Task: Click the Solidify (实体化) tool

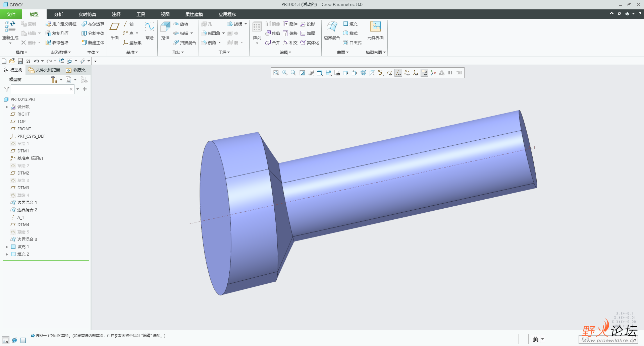Action: point(310,43)
